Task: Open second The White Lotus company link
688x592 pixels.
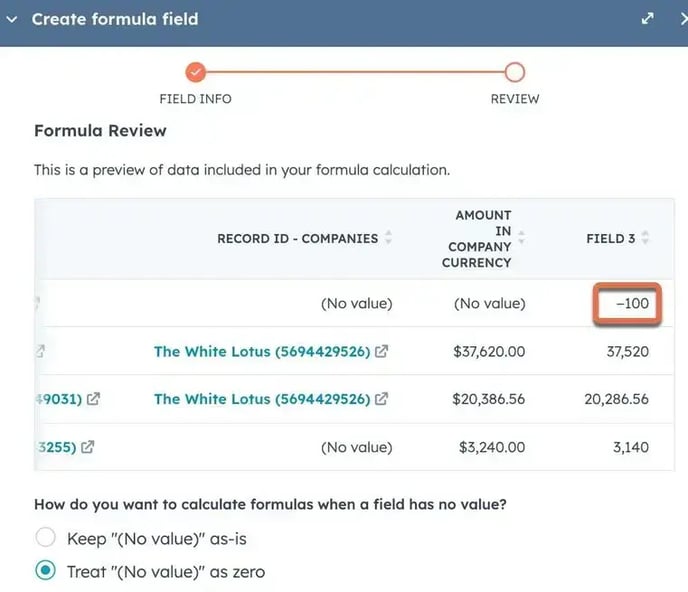Action: [262, 399]
